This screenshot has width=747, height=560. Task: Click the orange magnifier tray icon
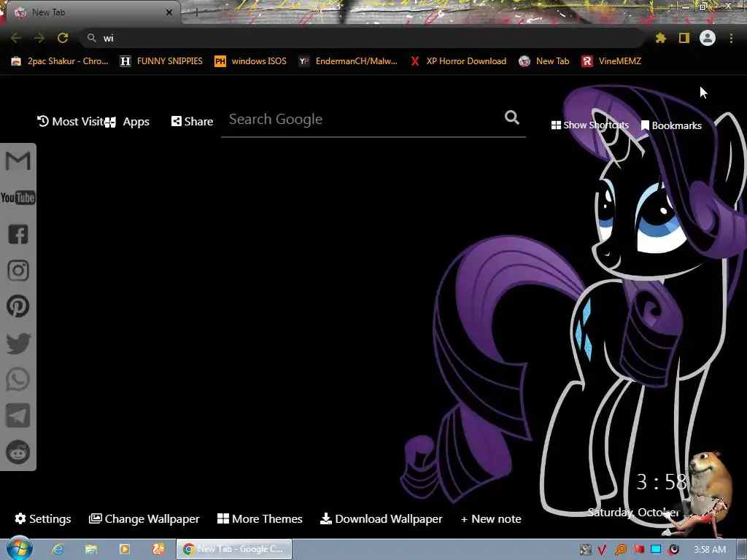pos(621,550)
